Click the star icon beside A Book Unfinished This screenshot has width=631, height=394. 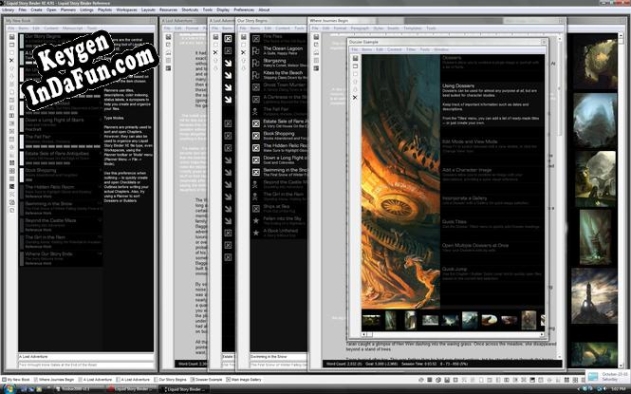(256, 233)
